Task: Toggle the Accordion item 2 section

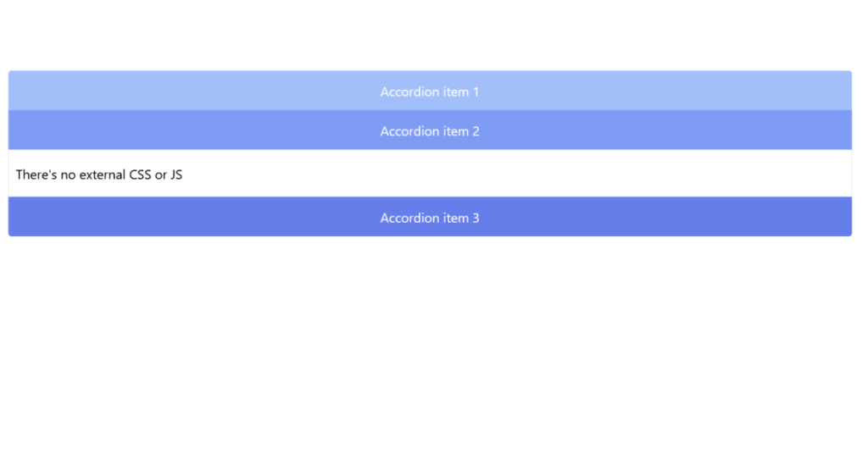Action: tap(430, 131)
